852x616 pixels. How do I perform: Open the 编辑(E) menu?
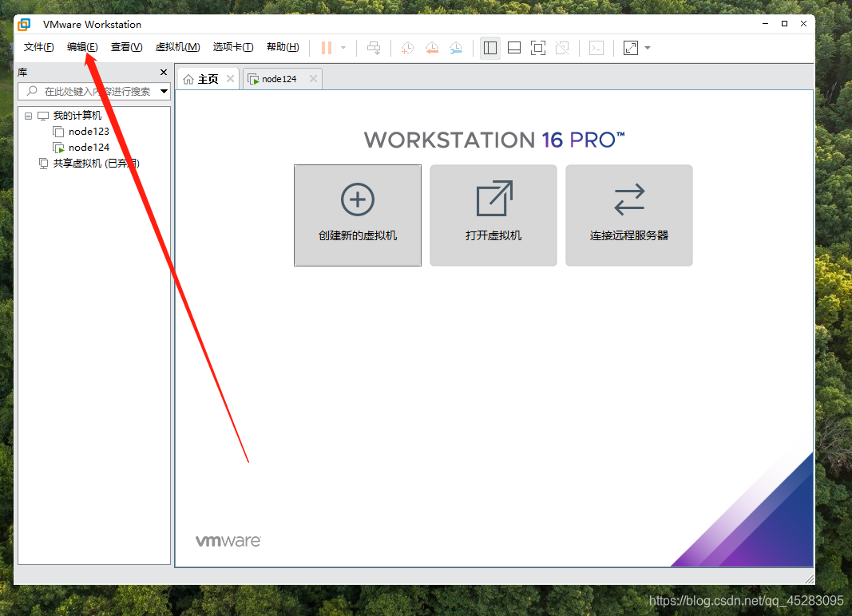82,47
